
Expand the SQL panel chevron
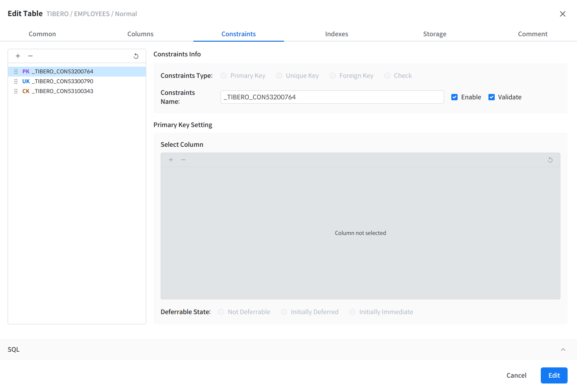pos(563,349)
